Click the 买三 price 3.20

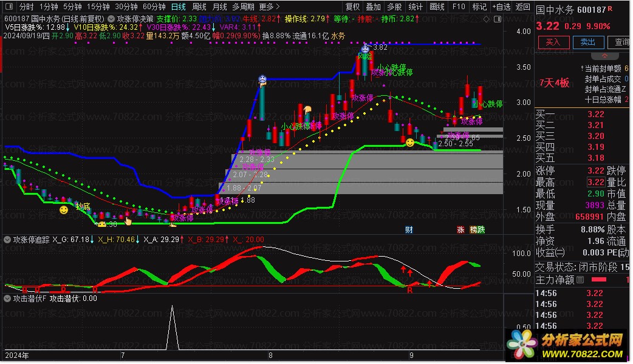(596, 136)
